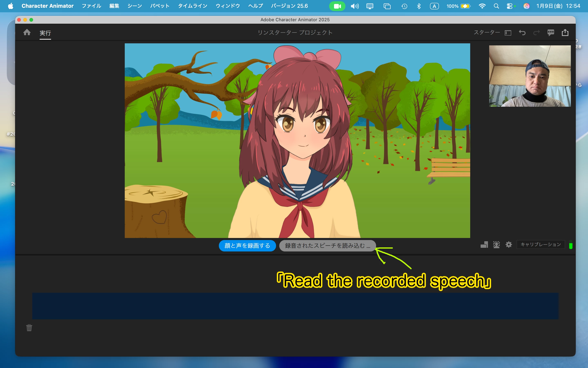Open the ファイル menu
Screen dimensions: 588x368
click(91, 6)
